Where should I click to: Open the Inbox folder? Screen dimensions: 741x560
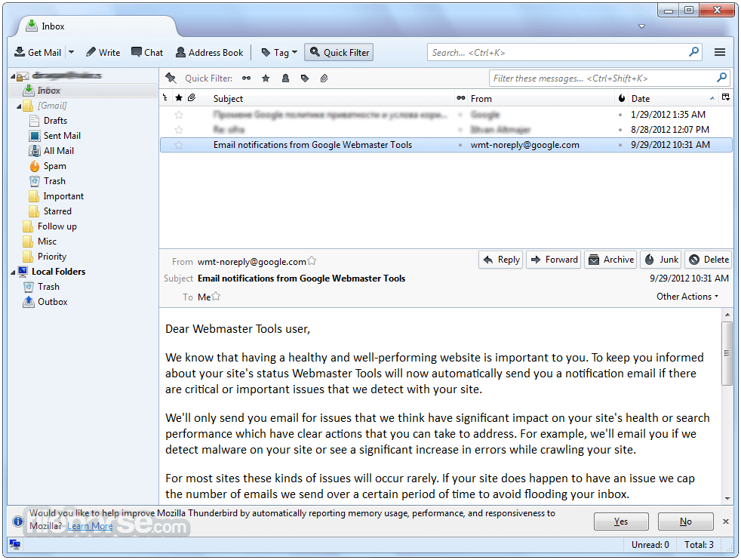(48, 91)
